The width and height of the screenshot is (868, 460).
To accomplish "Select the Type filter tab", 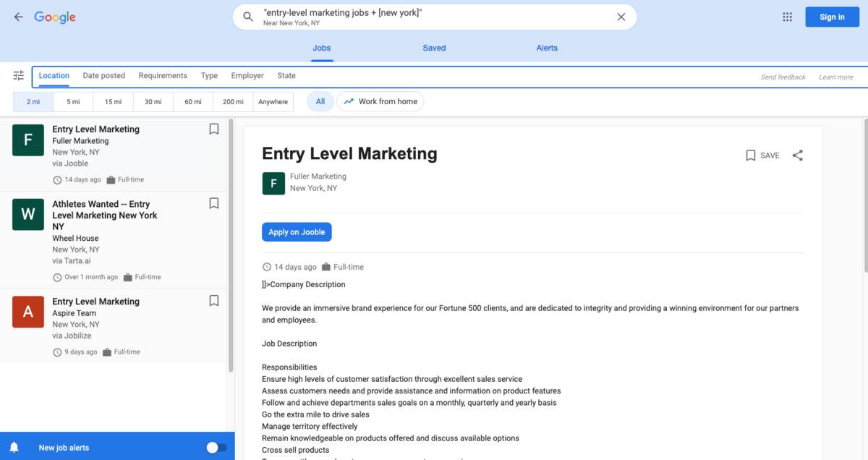I will coord(209,75).
